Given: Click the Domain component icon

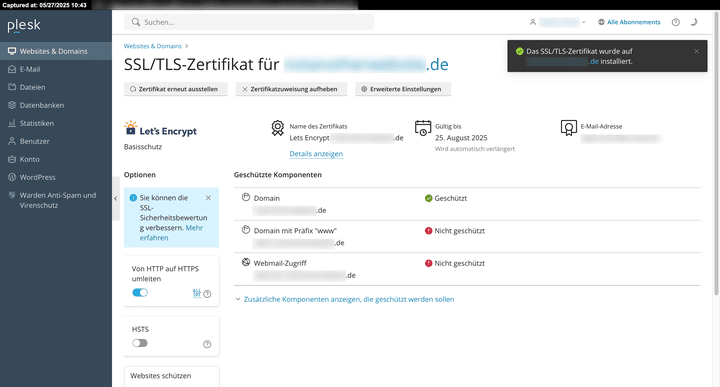Looking at the screenshot, I should pyautogui.click(x=246, y=197).
